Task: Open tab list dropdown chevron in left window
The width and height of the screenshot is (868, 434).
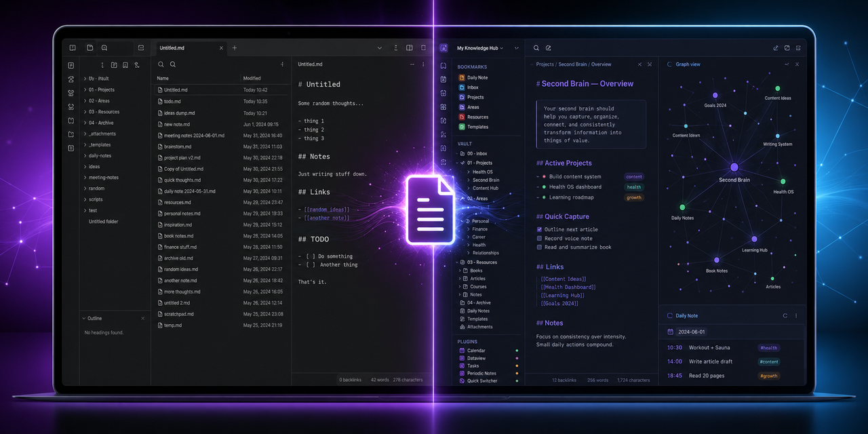Action: click(380, 48)
